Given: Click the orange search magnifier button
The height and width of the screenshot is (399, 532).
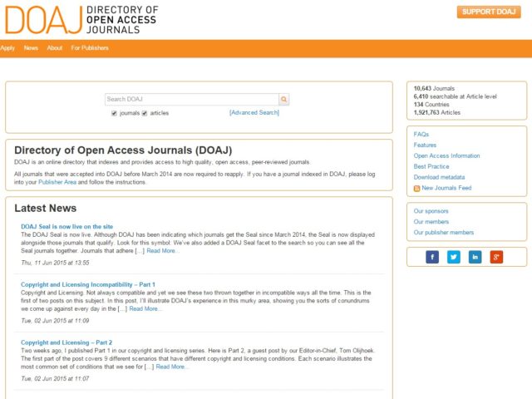Looking at the screenshot, I should point(283,99).
